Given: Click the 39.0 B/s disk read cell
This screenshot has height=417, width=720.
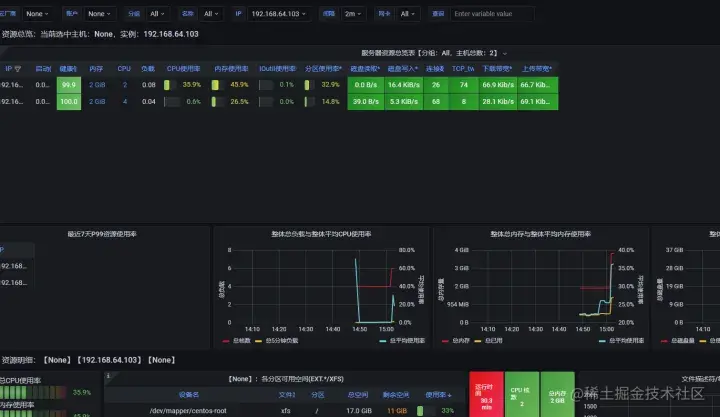Looking at the screenshot, I should point(366,101).
